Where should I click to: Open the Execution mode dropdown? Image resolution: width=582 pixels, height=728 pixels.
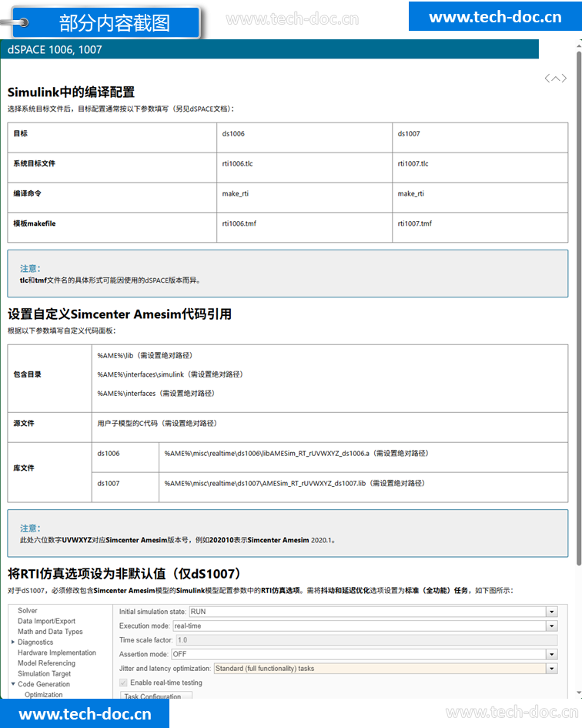coord(552,626)
